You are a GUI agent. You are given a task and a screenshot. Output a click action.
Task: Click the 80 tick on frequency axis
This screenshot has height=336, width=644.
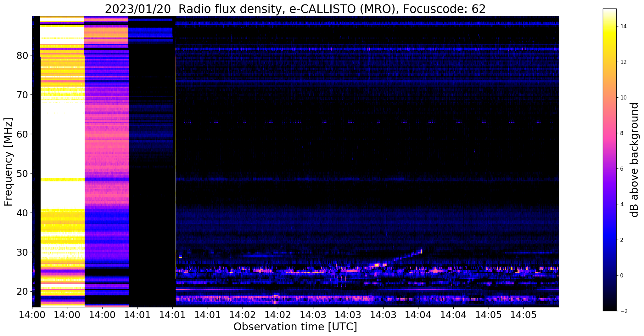[x=23, y=55]
